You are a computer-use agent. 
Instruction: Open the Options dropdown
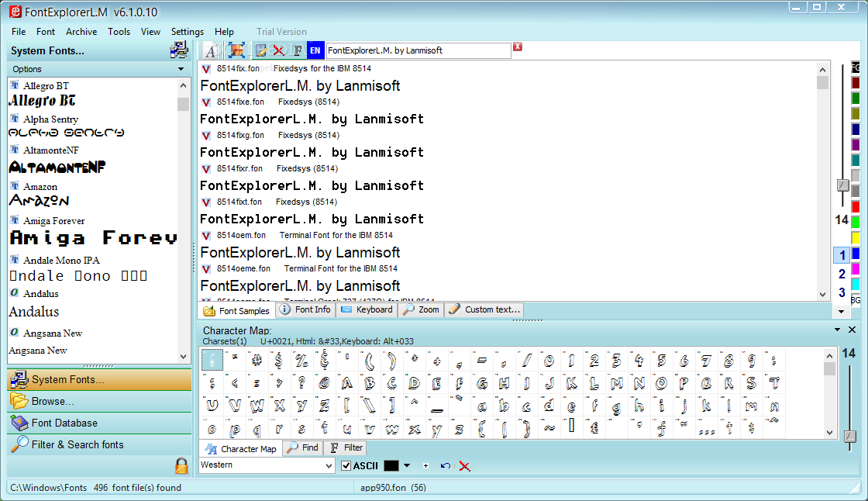tap(98, 69)
